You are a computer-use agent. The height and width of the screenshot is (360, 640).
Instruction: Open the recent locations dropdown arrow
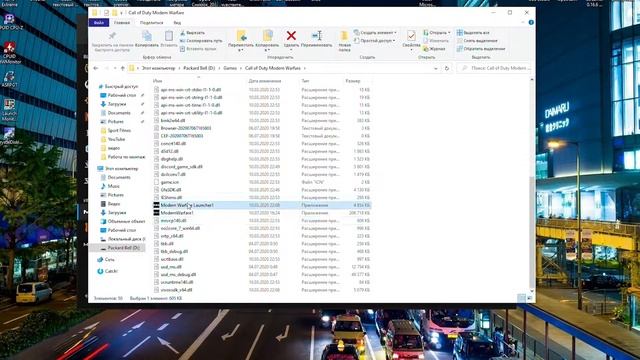[x=115, y=68]
